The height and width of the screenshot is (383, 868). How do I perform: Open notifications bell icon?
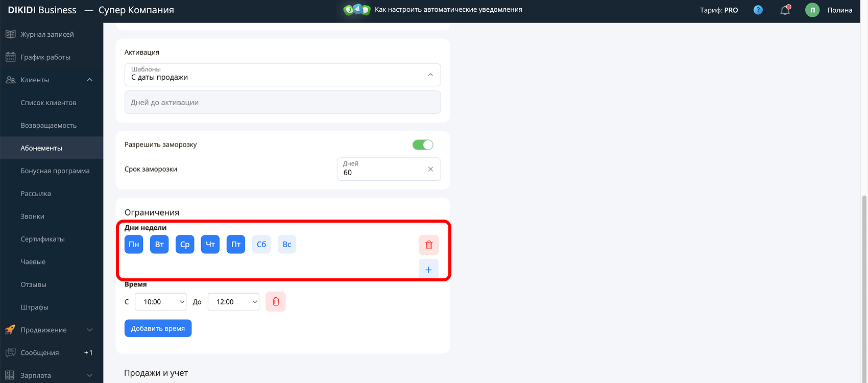pos(785,10)
